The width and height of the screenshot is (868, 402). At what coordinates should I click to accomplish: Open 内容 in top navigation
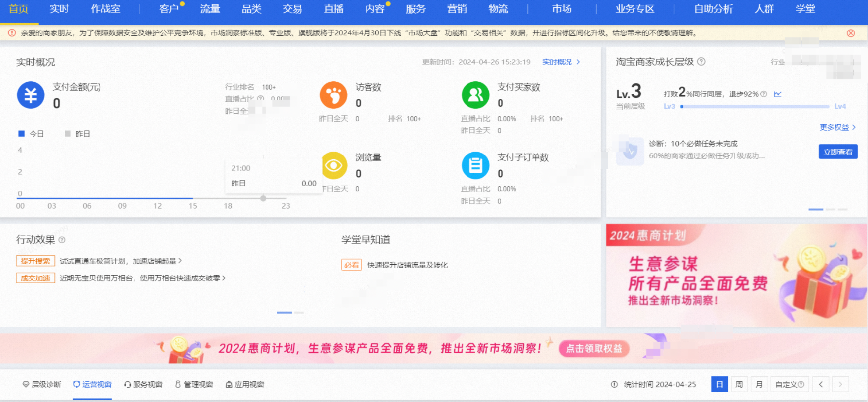click(x=374, y=9)
